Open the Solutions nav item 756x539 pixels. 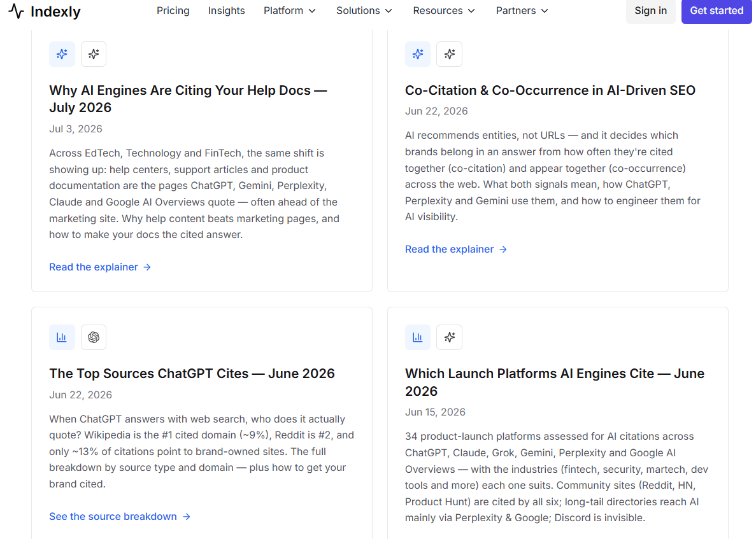click(x=364, y=11)
